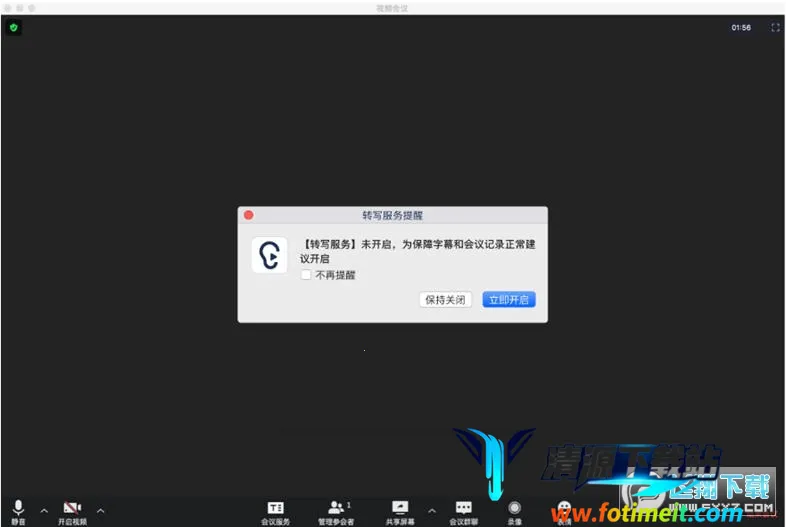Screen dimensions: 786x527
Task: Check the "不再提醒" checkbox
Action: [306, 275]
